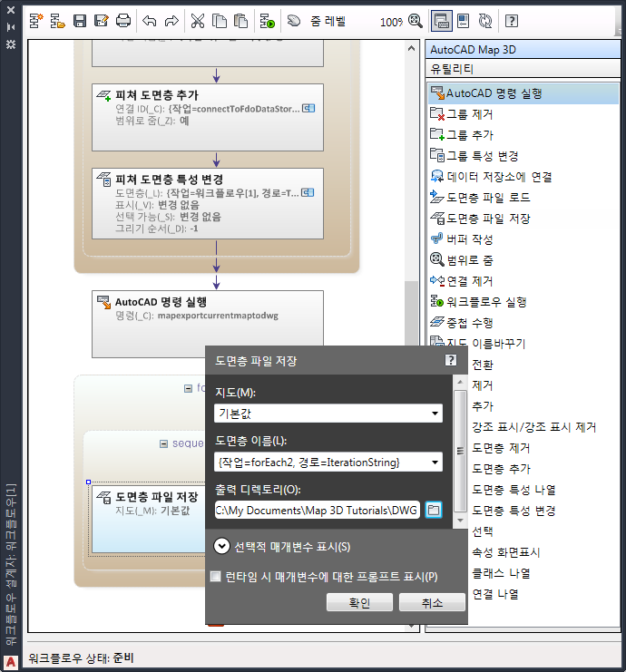Click the refresh arrows toolbar icon
626x672 pixels.
(485, 21)
